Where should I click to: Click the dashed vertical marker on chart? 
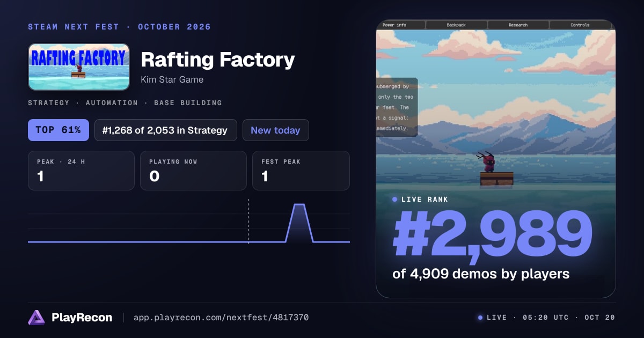(x=248, y=221)
